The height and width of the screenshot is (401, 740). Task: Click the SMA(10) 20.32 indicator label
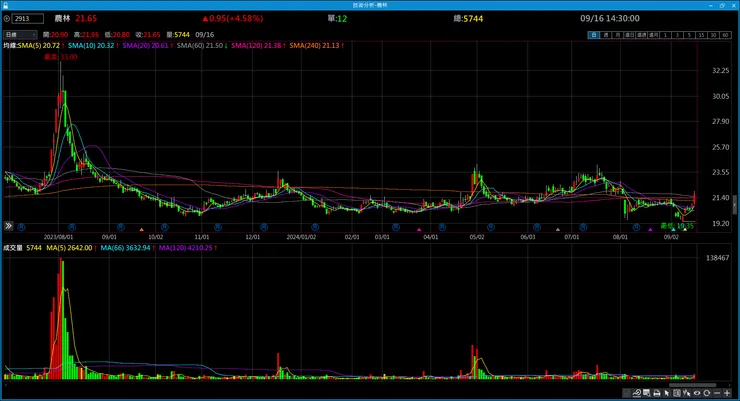coord(91,45)
